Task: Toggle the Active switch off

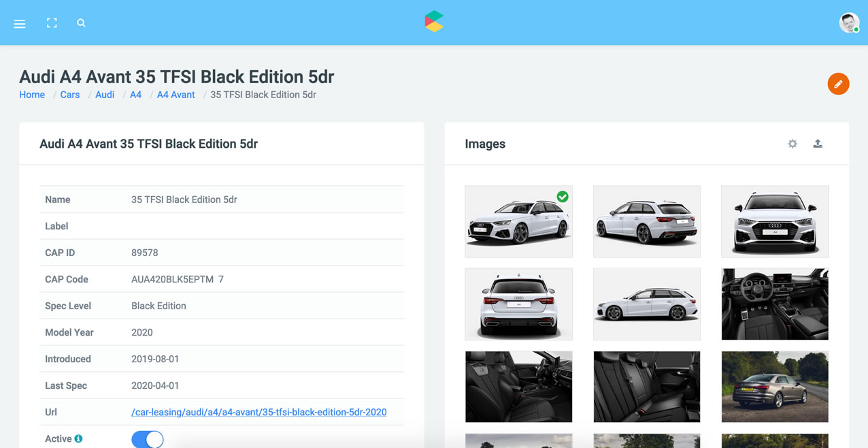Action: pyautogui.click(x=147, y=439)
